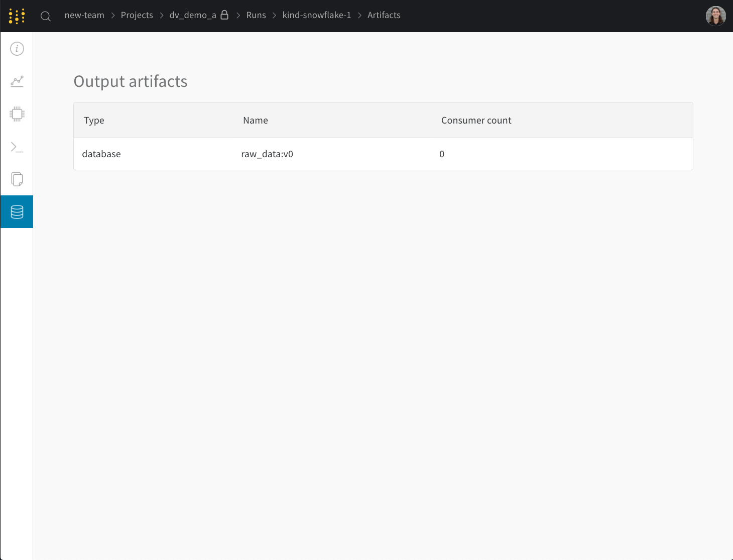Screen dimensions: 733x560
Task: Open the user profile avatar
Action: (x=715, y=16)
